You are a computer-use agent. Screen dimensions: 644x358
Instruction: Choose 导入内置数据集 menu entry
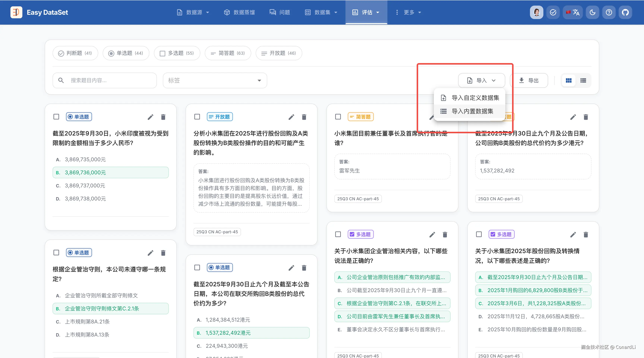pos(472,111)
